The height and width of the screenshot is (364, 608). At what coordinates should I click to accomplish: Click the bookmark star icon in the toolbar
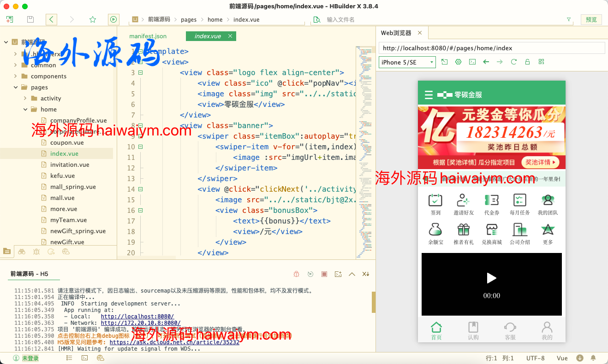pyautogui.click(x=93, y=19)
